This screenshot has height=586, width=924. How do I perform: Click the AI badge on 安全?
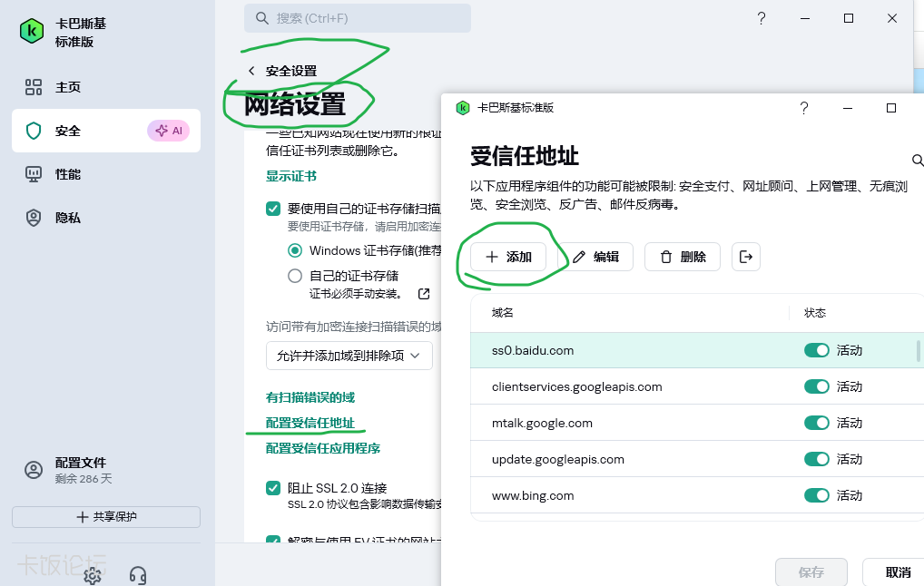pyautogui.click(x=169, y=131)
